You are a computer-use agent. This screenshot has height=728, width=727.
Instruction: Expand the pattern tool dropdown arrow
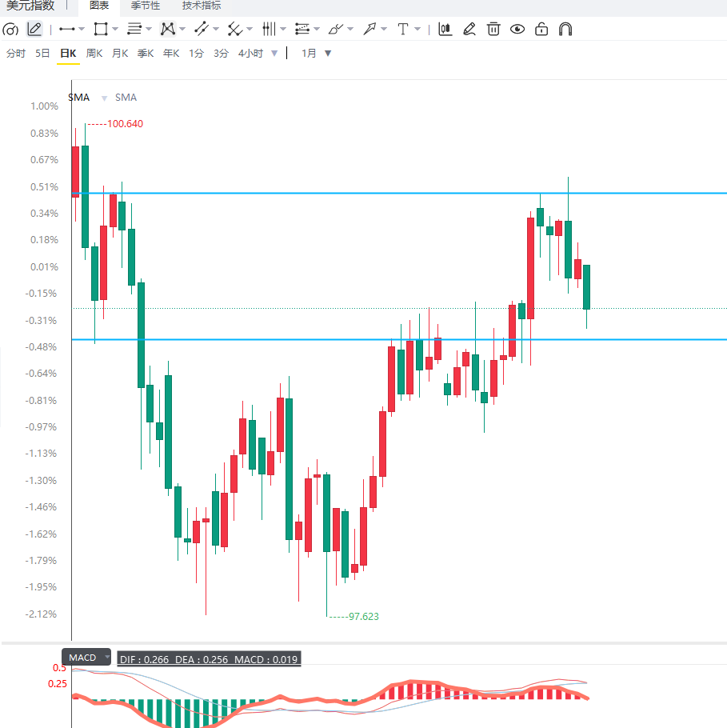coord(182,30)
